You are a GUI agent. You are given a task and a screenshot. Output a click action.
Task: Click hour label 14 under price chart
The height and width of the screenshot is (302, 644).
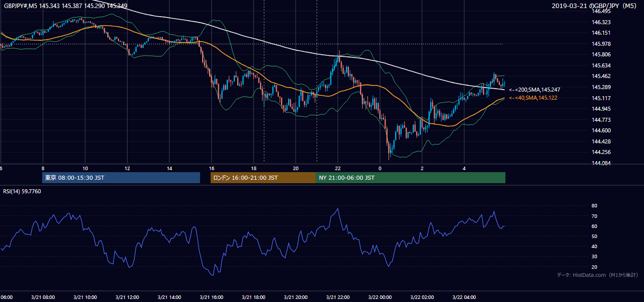[169, 169]
